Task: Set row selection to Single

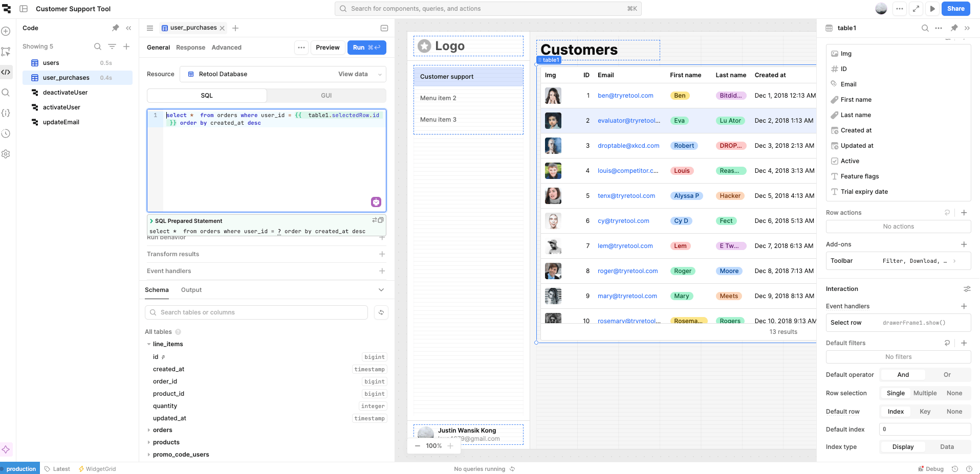Action: tap(896, 393)
